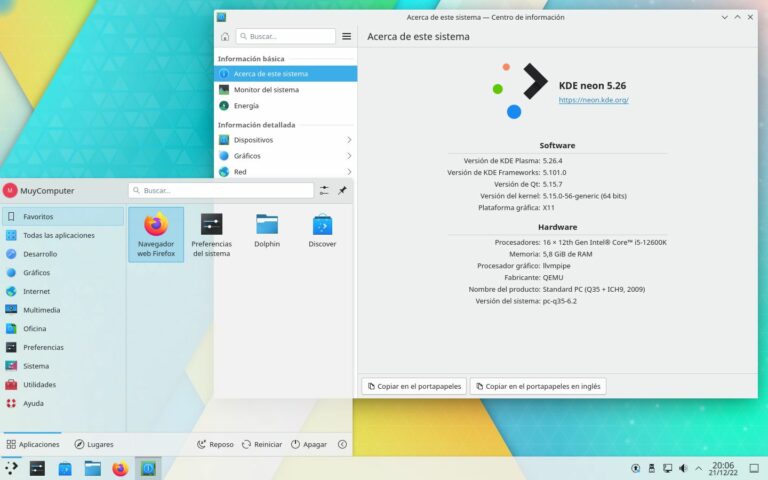Click the show desktop button in panel

click(x=754, y=468)
